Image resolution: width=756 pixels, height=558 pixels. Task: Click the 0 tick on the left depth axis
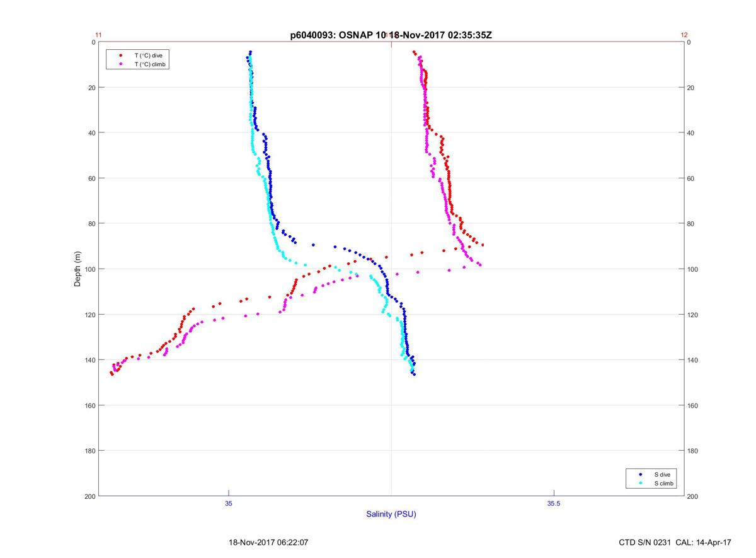pyautogui.click(x=93, y=42)
